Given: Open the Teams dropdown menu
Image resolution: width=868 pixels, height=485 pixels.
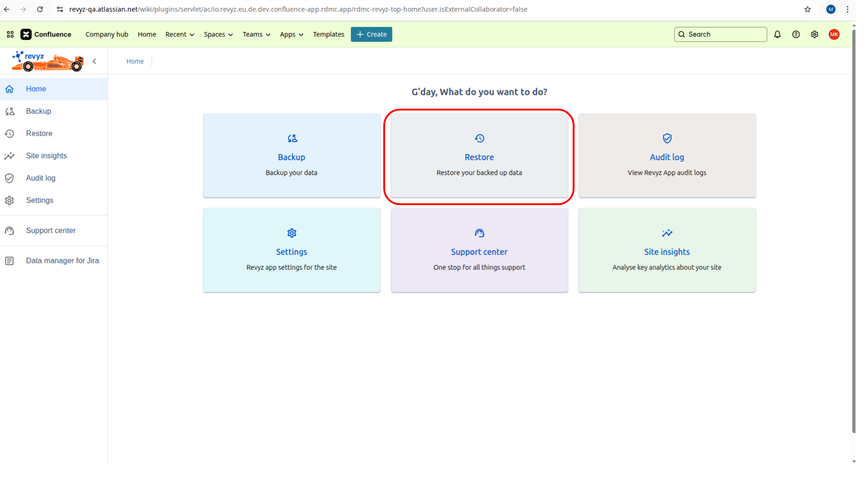Looking at the screenshot, I should click(256, 34).
